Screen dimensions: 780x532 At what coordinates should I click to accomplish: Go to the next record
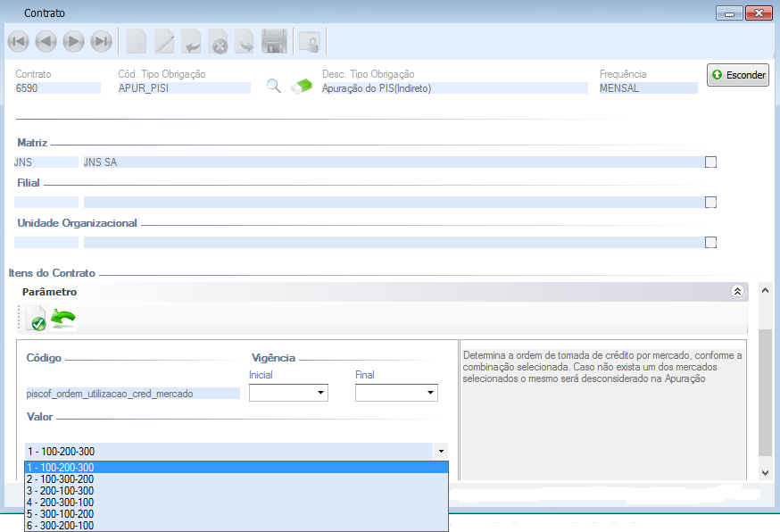pos(73,41)
